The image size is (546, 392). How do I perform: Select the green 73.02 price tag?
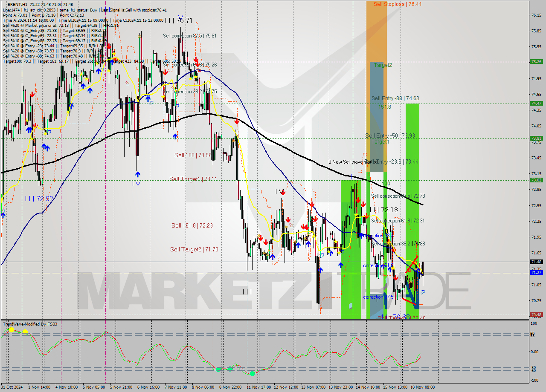pyautogui.click(x=536, y=180)
